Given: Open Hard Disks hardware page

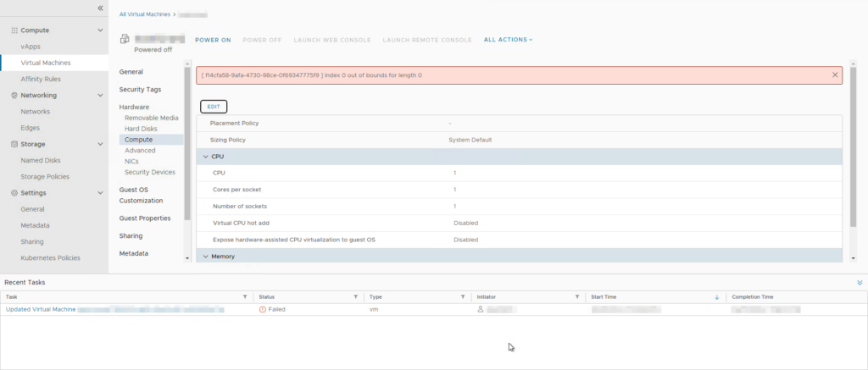Looking at the screenshot, I should coord(141,129).
